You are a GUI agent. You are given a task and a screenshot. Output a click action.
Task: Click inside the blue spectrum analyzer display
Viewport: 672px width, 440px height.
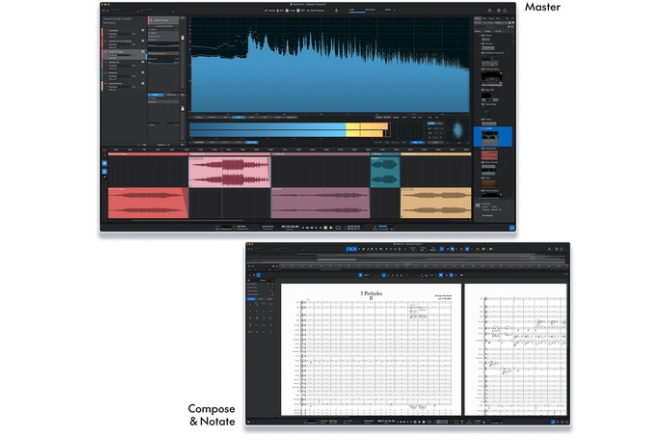(x=330, y=65)
